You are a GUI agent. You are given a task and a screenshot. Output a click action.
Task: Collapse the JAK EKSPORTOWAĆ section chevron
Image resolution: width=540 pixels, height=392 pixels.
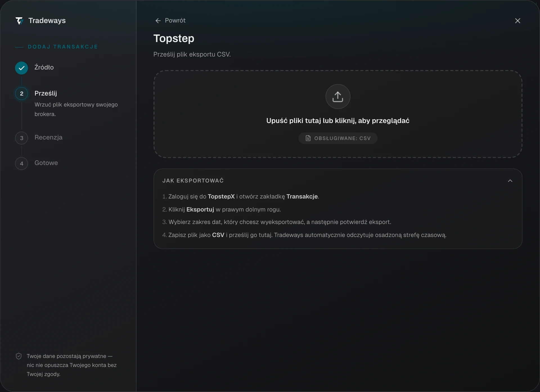coord(510,181)
